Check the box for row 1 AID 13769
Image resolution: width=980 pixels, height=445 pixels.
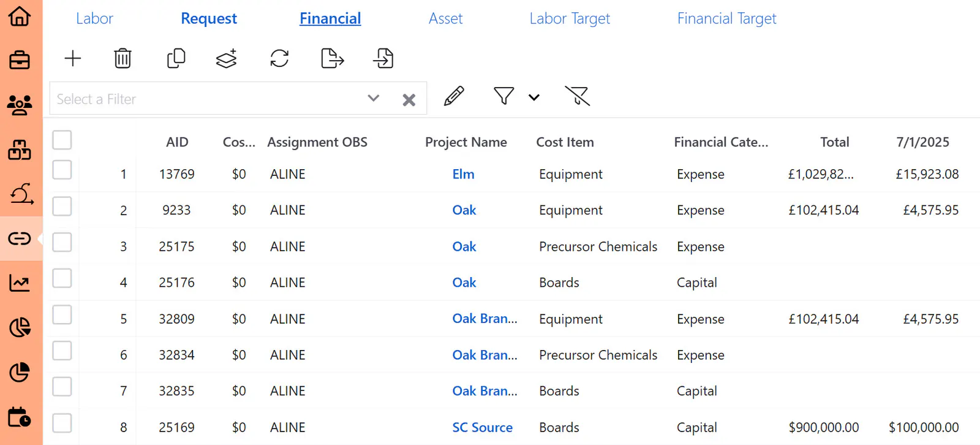[x=62, y=170]
